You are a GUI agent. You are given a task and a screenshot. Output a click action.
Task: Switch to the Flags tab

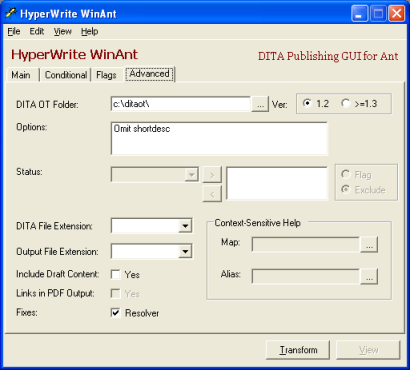[x=106, y=75]
